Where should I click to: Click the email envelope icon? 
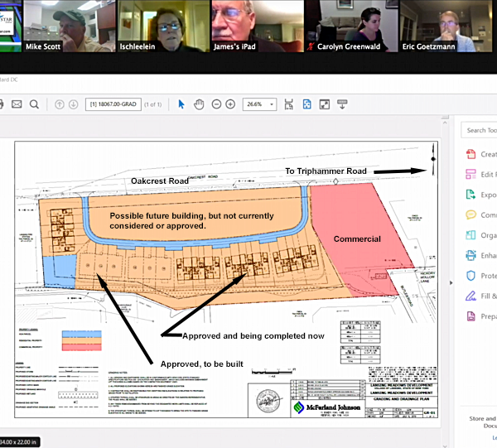(x=17, y=104)
